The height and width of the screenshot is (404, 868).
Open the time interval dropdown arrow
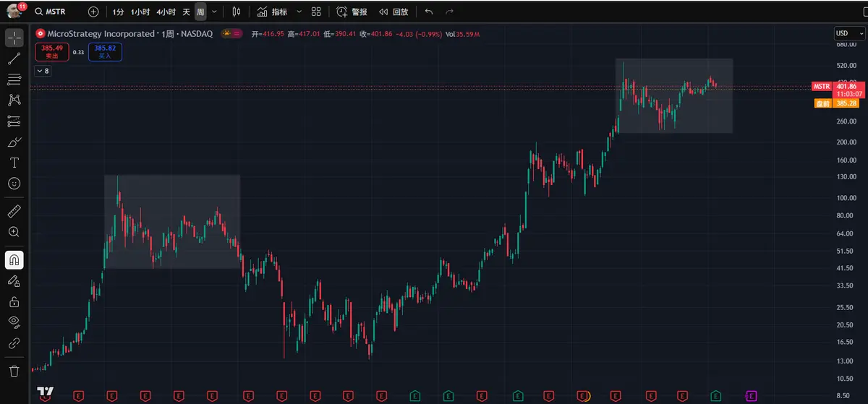(214, 12)
